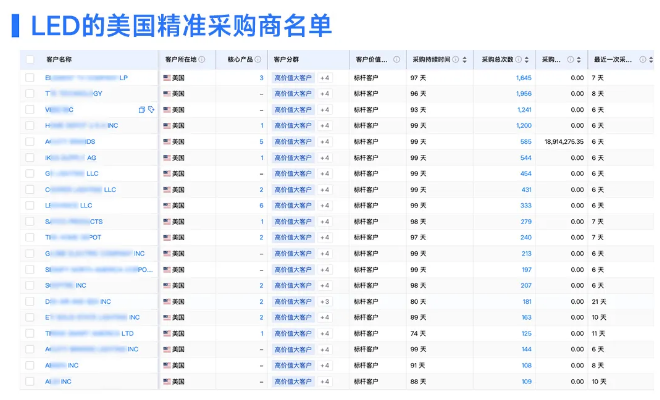Click the tag icon in the third customer row
660x400 pixels.
click(151, 109)
